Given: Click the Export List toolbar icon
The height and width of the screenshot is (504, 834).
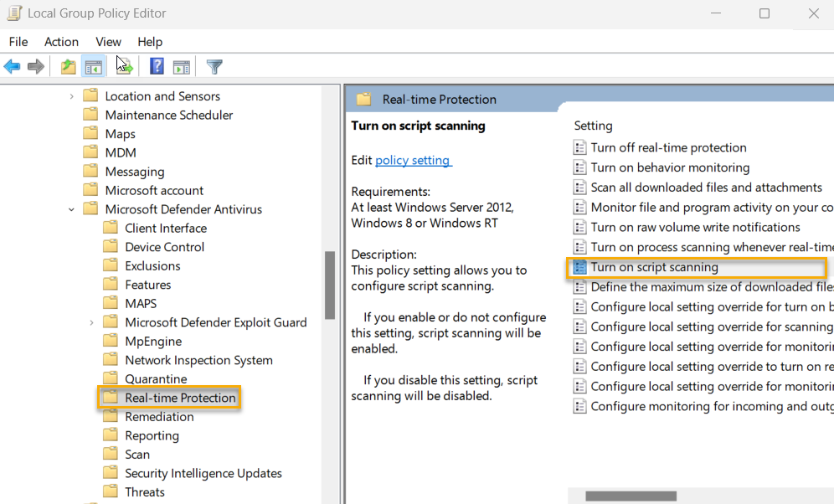Looking at the screenshot, I should point(124,66).
